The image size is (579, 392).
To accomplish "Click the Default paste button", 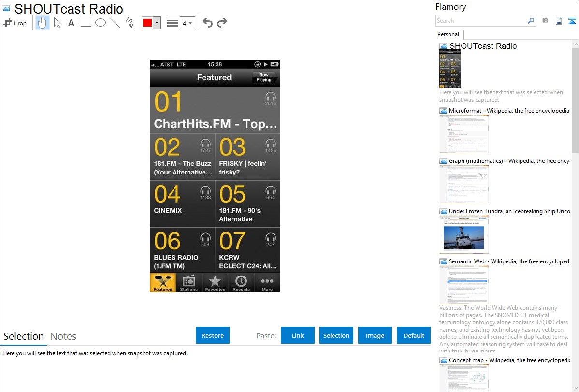I will (x=414, y=335).
